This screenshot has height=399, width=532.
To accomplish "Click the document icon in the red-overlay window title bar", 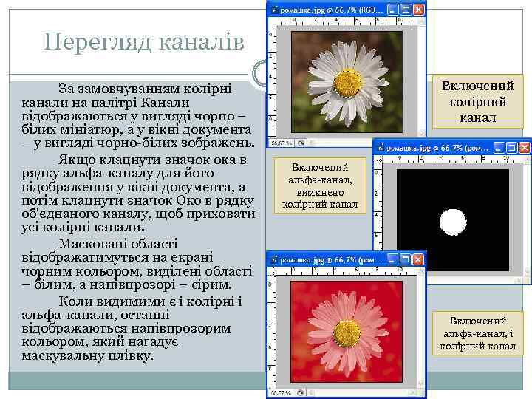I will (274, 260).
